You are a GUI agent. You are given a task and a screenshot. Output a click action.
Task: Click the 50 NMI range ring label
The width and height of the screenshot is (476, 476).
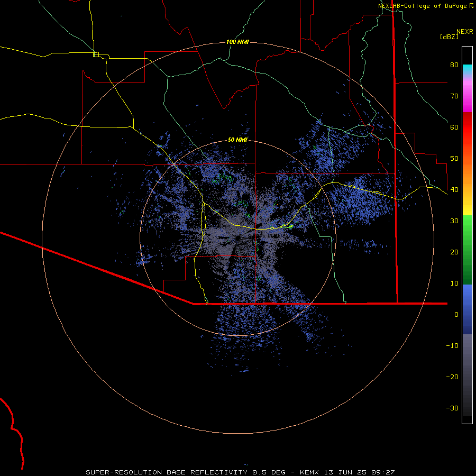coord(237,140)
